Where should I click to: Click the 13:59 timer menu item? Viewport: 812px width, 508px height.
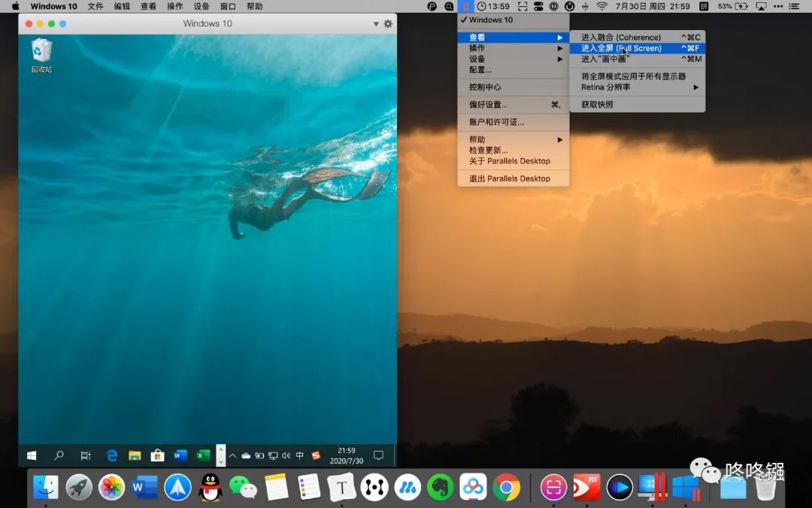493,6
